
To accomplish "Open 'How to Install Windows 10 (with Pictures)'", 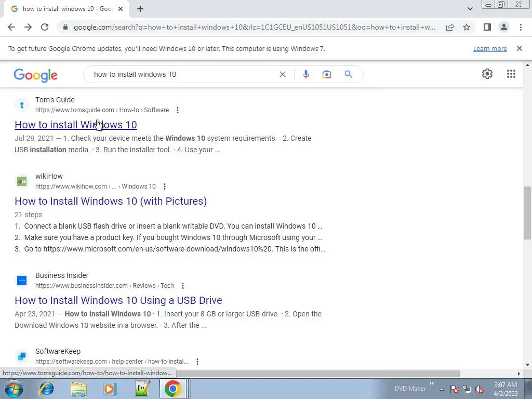I will pos(111,201).
